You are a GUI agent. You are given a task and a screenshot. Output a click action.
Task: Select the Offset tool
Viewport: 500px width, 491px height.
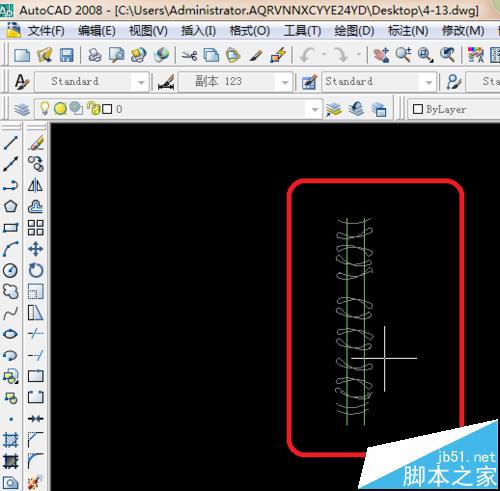click(36, 206)
